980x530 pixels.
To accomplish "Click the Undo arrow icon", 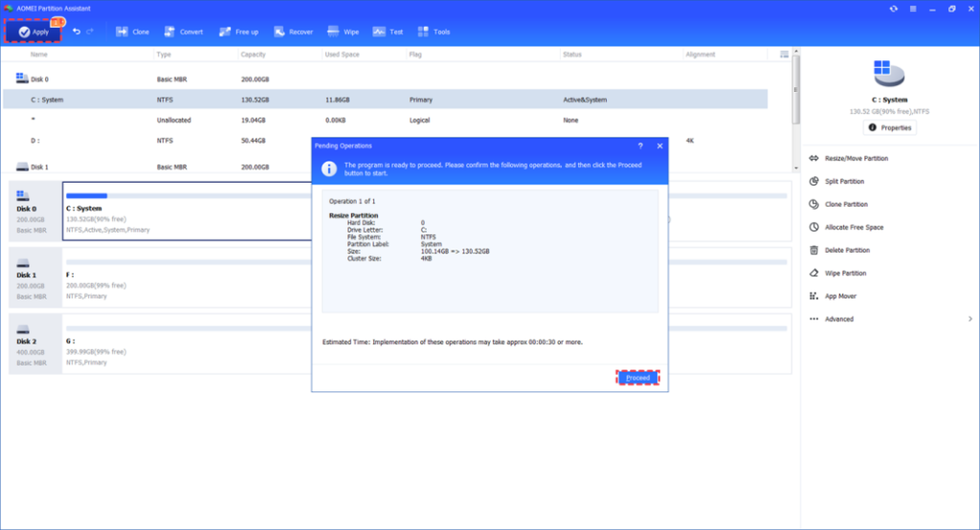I will coord(77,32).
